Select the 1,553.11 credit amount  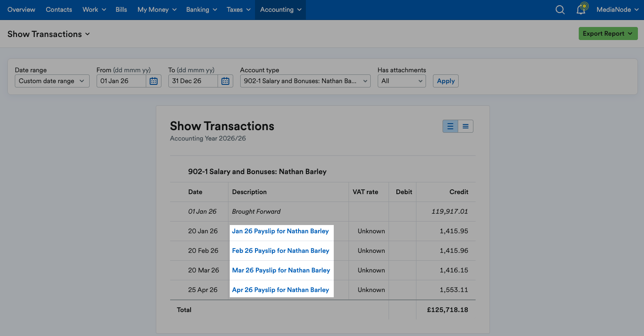click(x=454, y=290)
